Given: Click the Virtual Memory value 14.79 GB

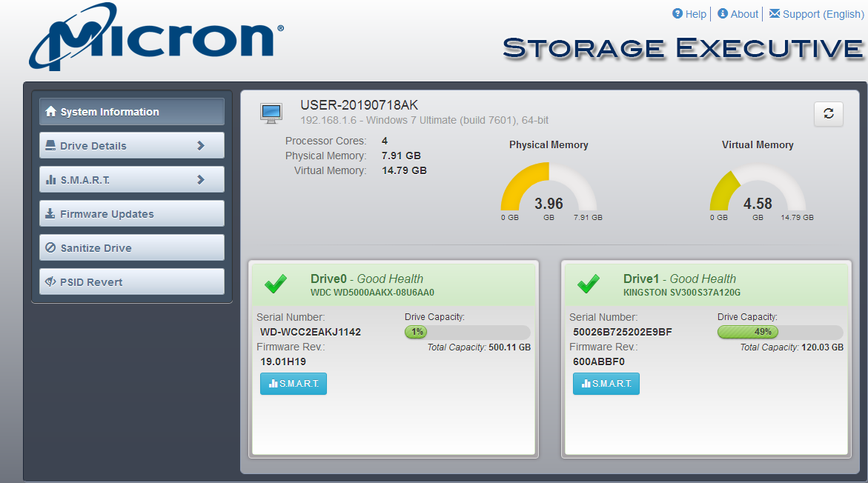Looking at the screenshot, I should pyautogui.click(x=404, y=171).
